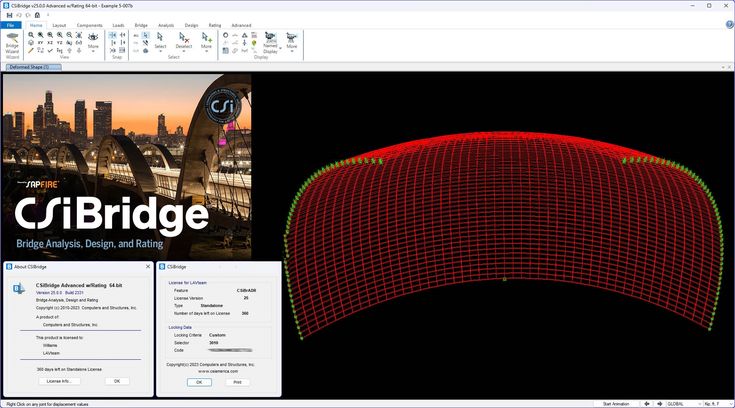Click Print in the license info dialog

point(237,382)
